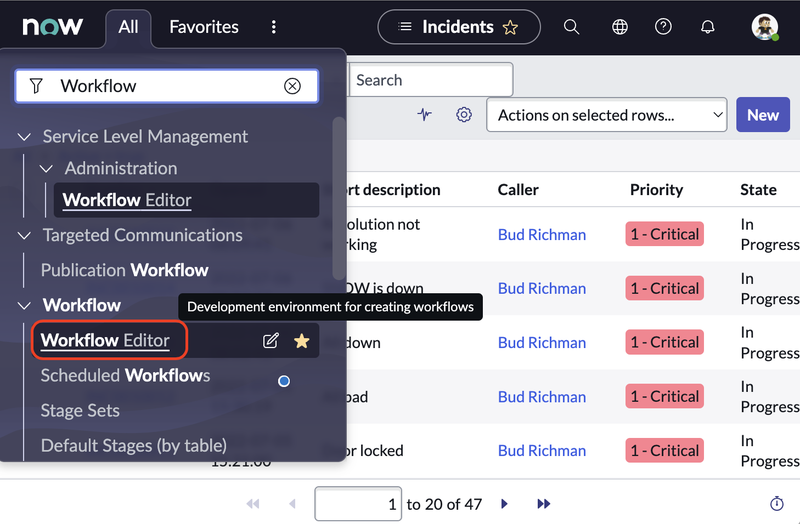
Task: Go to the next page arrow
Action: [x=505, y=504]
